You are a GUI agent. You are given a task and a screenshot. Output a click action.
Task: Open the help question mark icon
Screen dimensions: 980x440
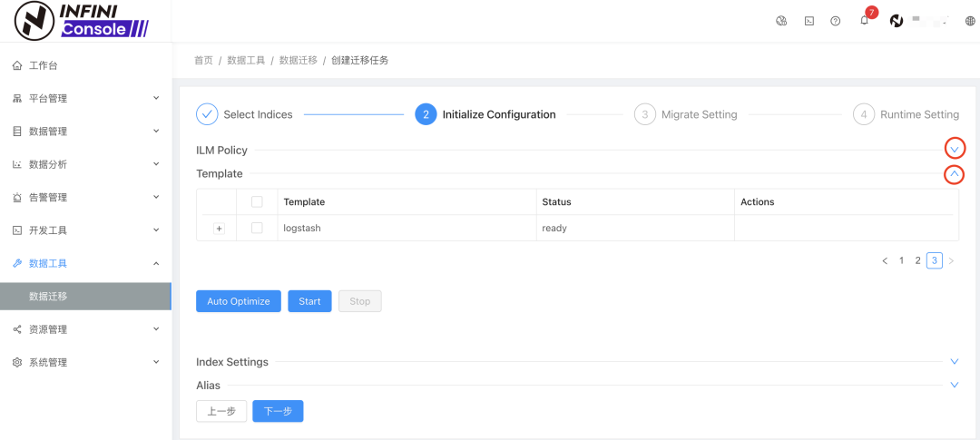pos(836,21)
